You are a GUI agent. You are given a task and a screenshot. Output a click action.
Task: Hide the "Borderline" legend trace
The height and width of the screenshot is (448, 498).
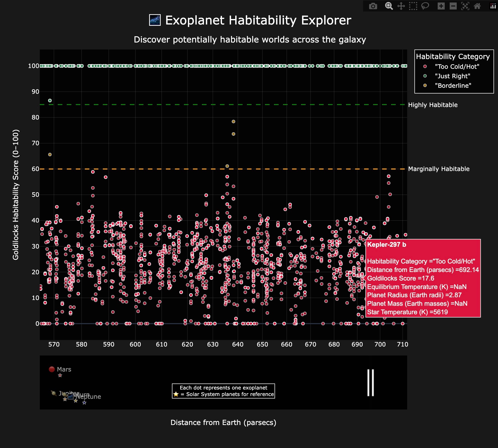tap(453, 85)
